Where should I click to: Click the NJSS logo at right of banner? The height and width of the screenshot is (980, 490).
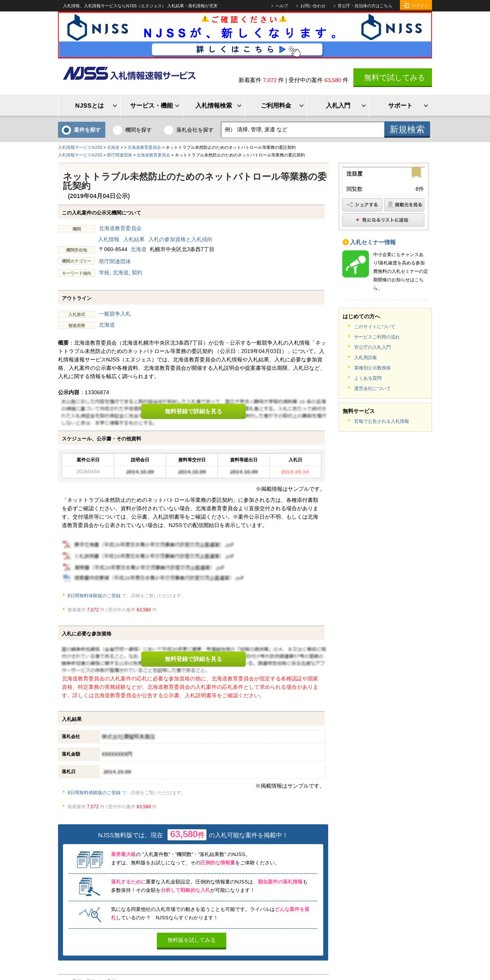(x=392, y=27)
